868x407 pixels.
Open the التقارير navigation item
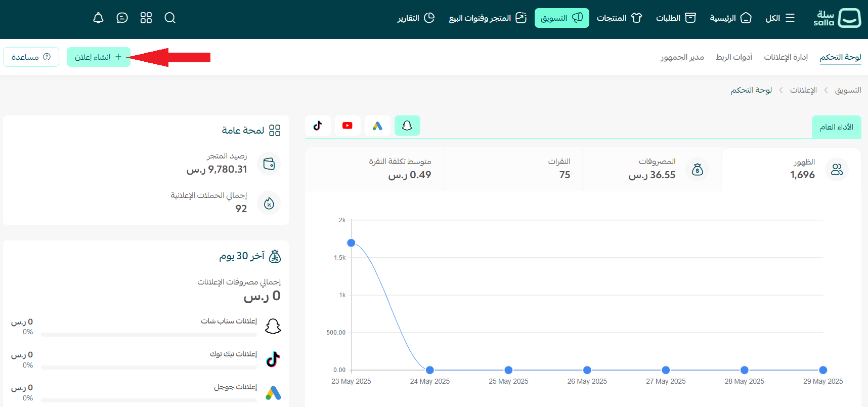coord(416,18)
